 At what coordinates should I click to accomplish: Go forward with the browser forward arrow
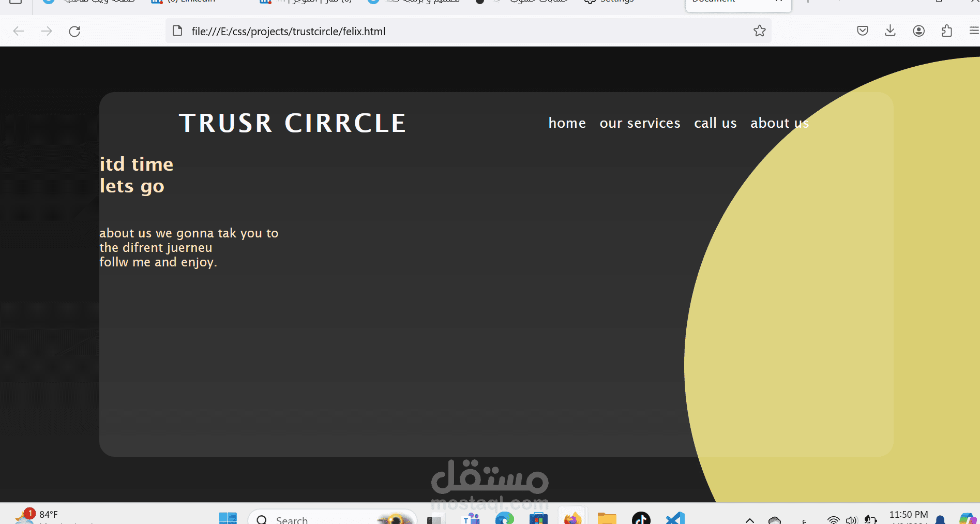click(x=47, y=31)
